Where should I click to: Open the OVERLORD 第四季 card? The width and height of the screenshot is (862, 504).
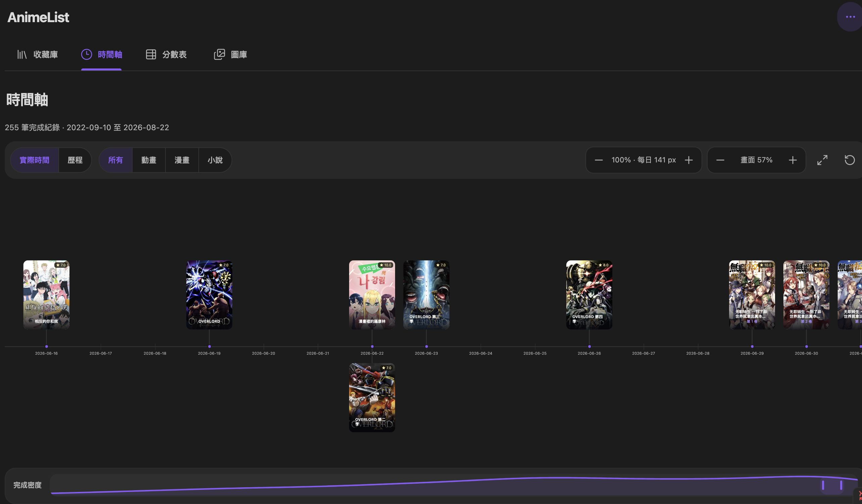coord(589,295)
